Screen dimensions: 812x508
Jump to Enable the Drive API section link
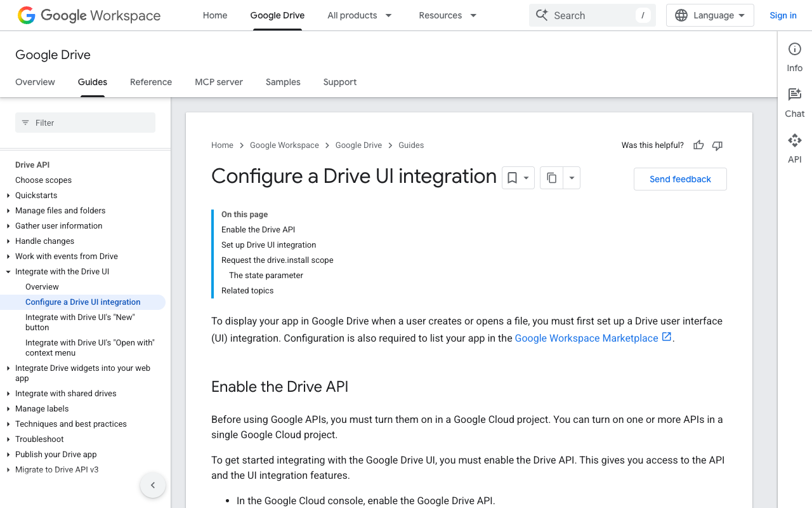pyautogui.click(x=258, y=230)
